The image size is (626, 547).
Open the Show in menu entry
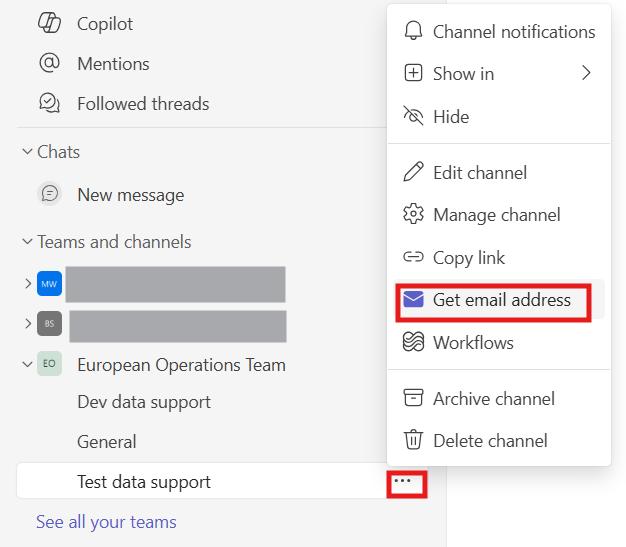tap(499, 73)
